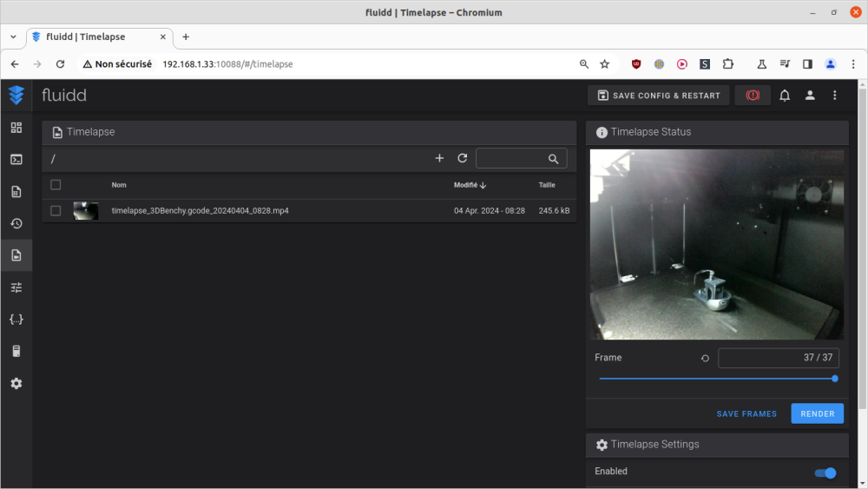This screenshot has width=868, height=489.
Task: Open the add (+) menu in file toolbar
Action: [439, 158]
